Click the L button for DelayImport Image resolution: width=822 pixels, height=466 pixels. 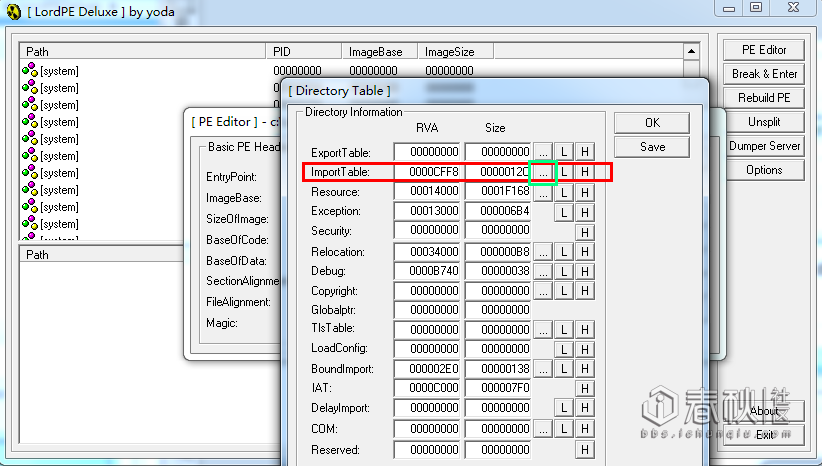tap(564, 408)
